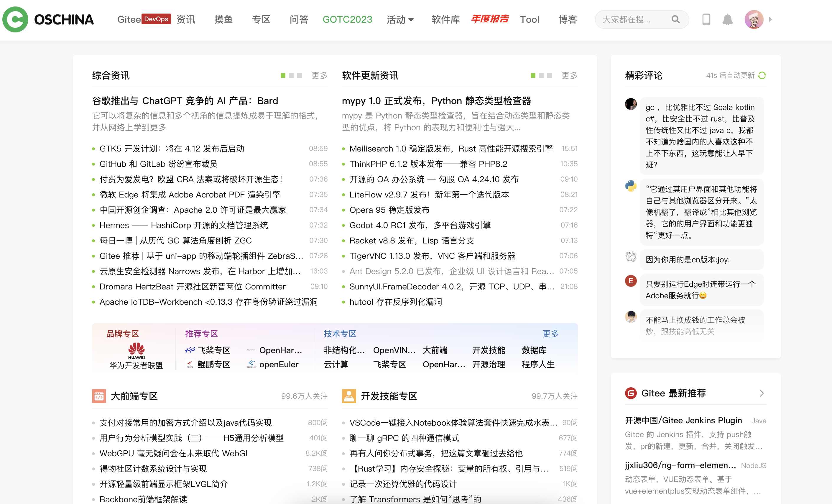Click the 飞桨专区 logo icon in 推荐专区
The image size is (832, 504).
tap(190, 350)
